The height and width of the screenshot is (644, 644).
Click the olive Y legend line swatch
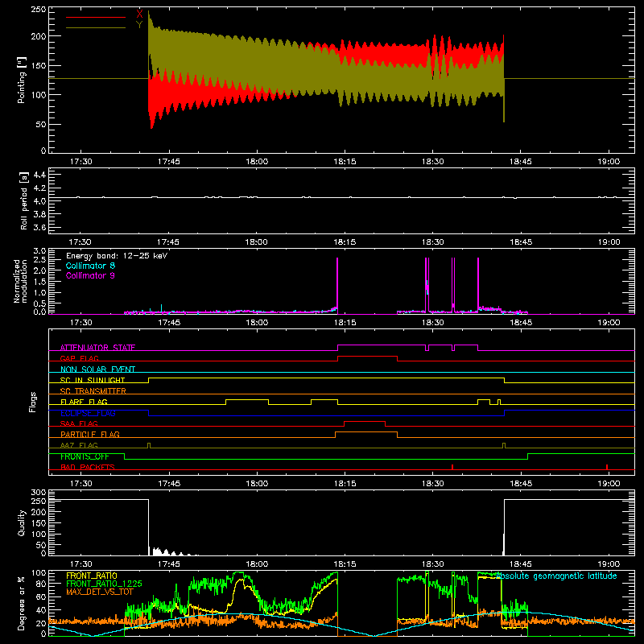click(96, 28)
